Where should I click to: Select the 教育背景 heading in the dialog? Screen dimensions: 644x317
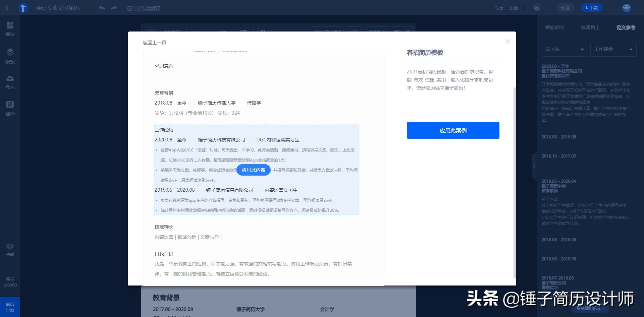coord(164,93)
